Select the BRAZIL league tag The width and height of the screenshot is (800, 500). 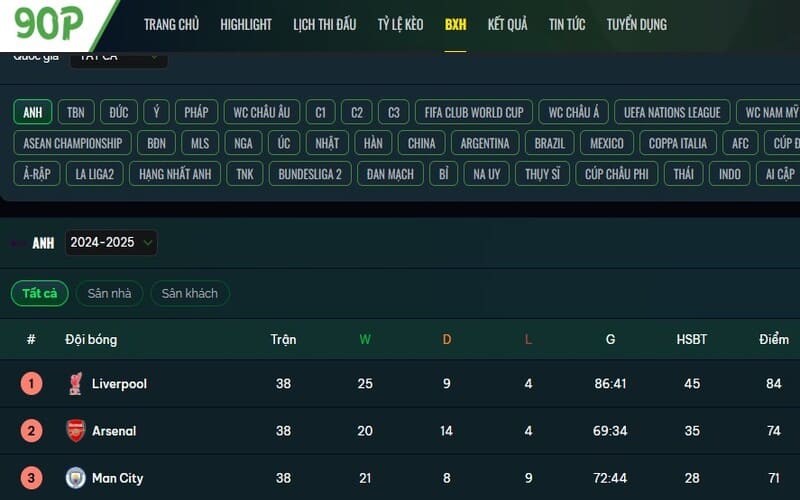(x=549, y=143)
